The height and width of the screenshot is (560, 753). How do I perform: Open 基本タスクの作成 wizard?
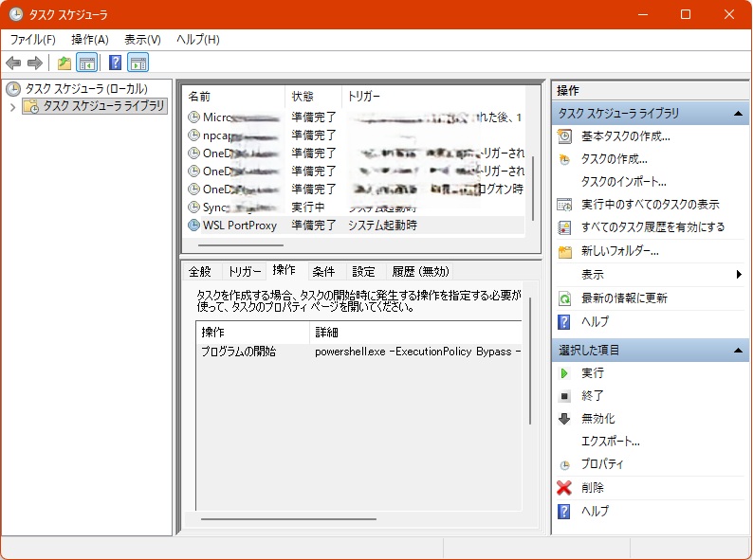(x=625, y=135)
